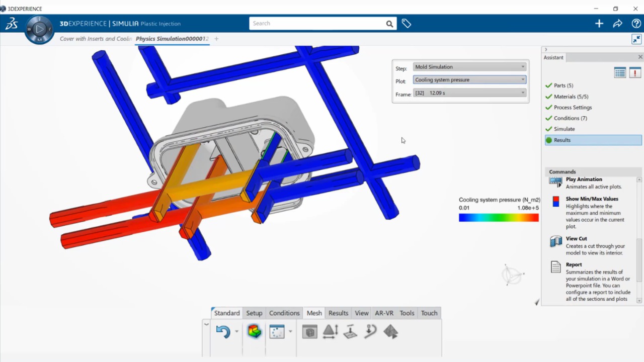
Task: Click the list view icon in the Assistant panel
Action: 620,72
